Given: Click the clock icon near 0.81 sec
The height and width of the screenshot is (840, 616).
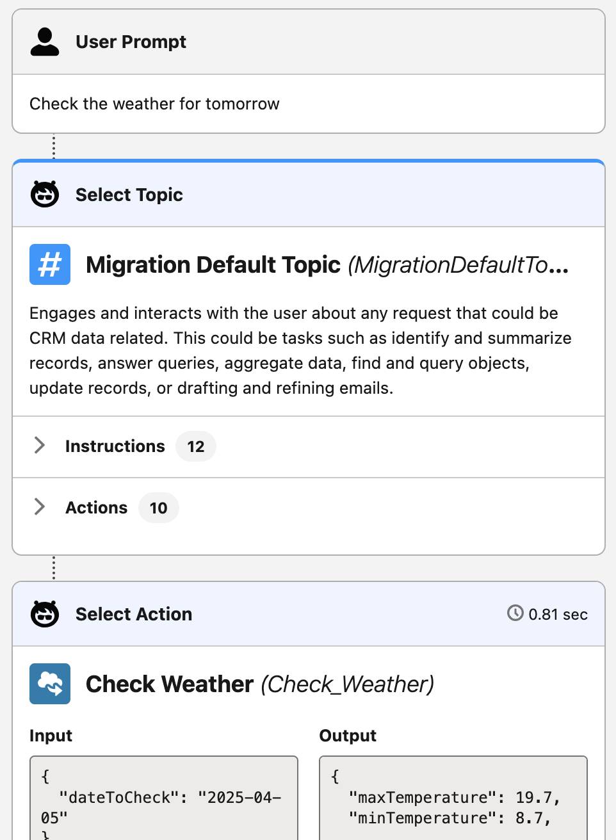Looking at the screenshot, I should (x=516, y=613).
